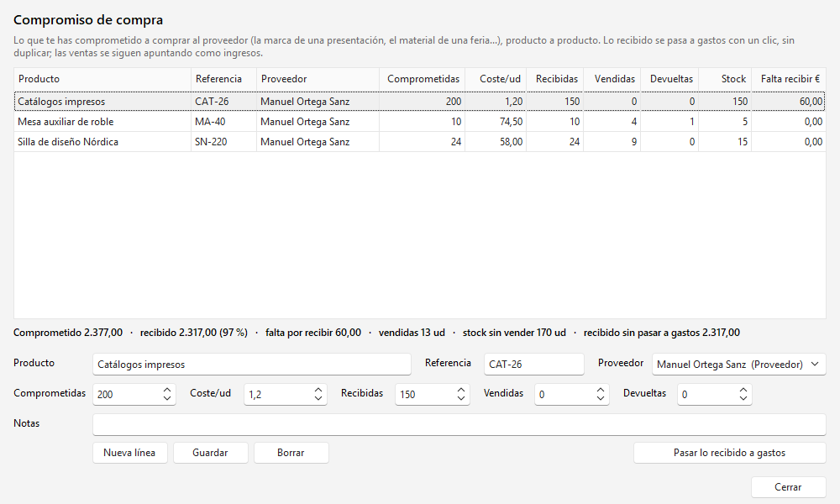
Task: Focus the Producto text field
Action: click(x=252, y=365)
